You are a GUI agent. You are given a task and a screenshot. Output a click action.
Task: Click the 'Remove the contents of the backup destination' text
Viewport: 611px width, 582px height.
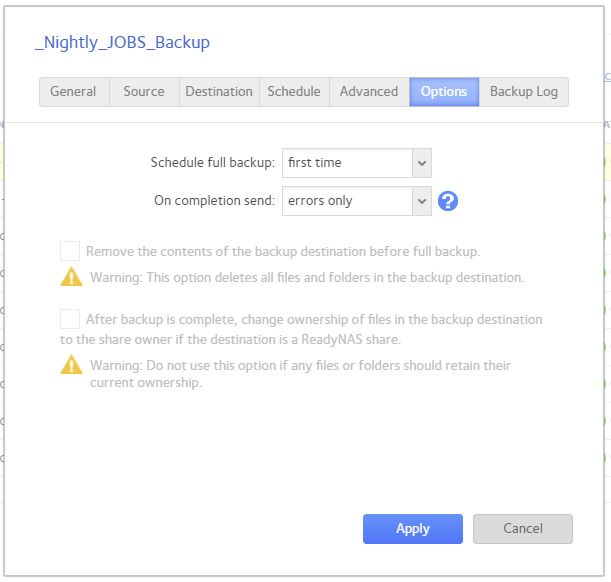coord(283,251)
